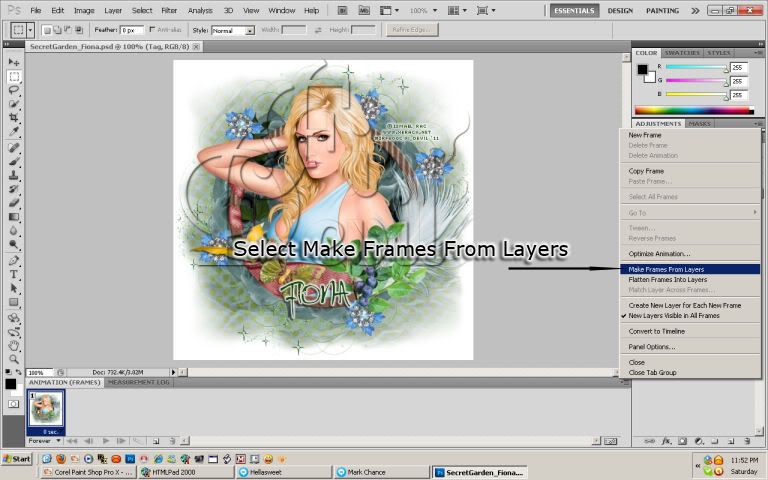The width and height of the screenshot is (768, 480).
Task: Switch to HTMLPad 2008 taskbar window
Action: click(x=185, y=472)
